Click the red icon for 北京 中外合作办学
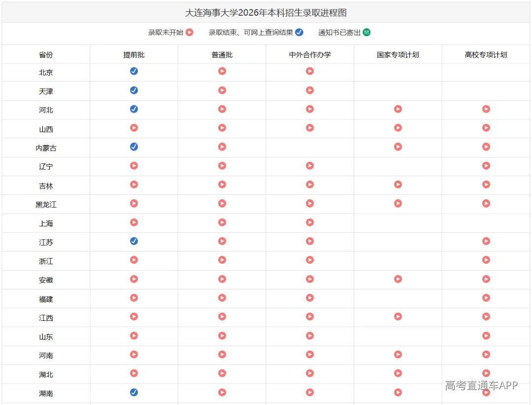 pos(310,71)
